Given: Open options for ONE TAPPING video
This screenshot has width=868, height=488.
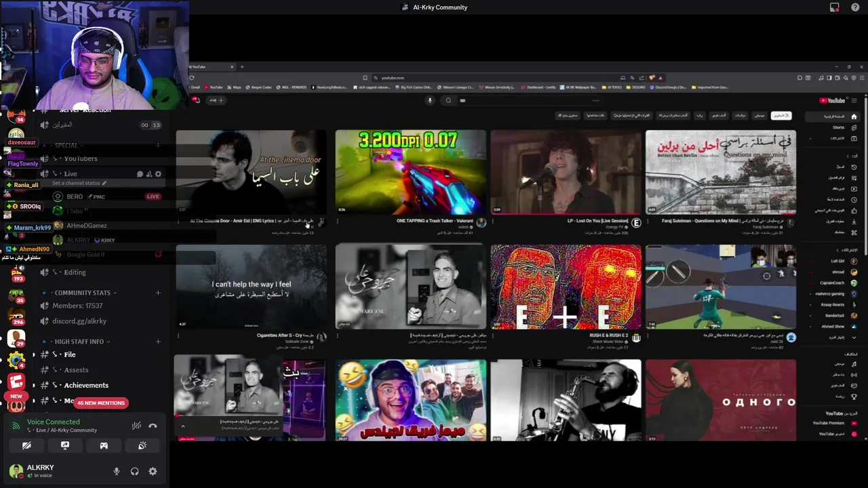Looking at the screenshot, I should click(x=338, y=221).
